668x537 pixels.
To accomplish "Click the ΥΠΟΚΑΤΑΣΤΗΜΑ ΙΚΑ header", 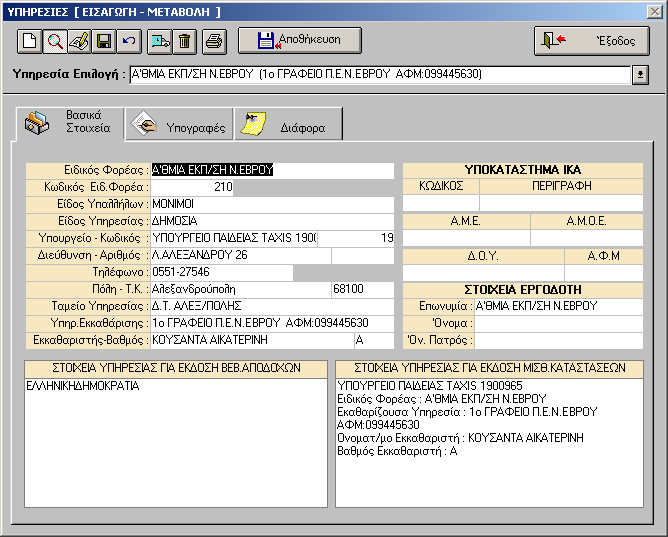I will click(x=523, y=170).
